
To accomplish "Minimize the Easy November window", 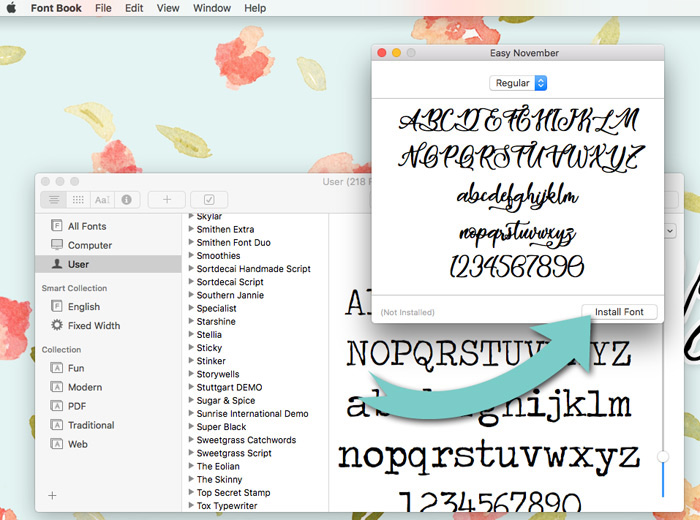I will coord(396,53).
